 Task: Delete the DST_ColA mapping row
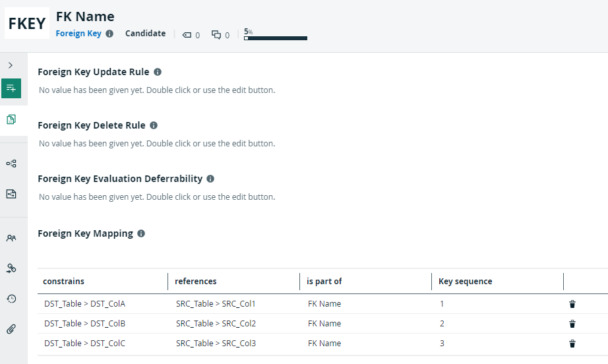pyautogui.click(x=572, y=304)
